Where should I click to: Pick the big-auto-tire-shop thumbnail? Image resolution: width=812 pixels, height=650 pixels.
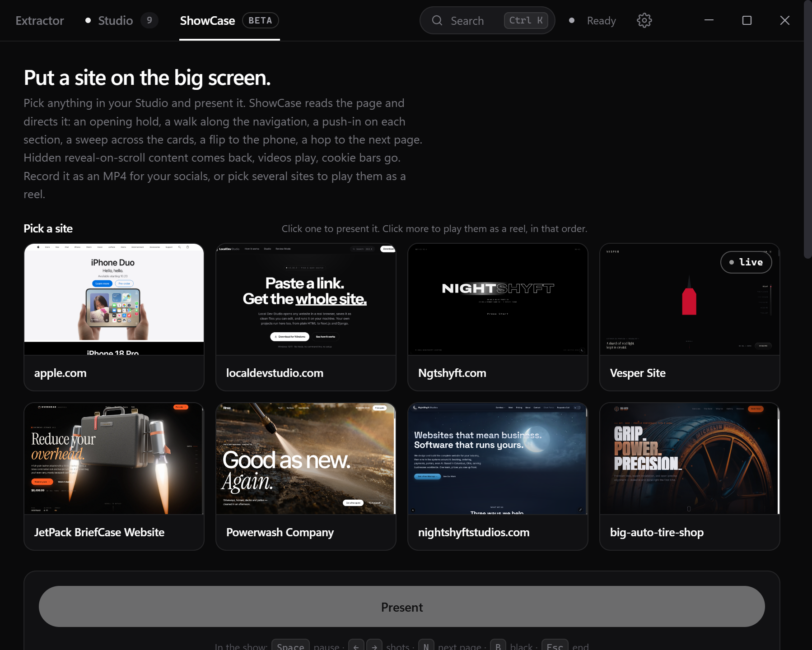point(690,459)
